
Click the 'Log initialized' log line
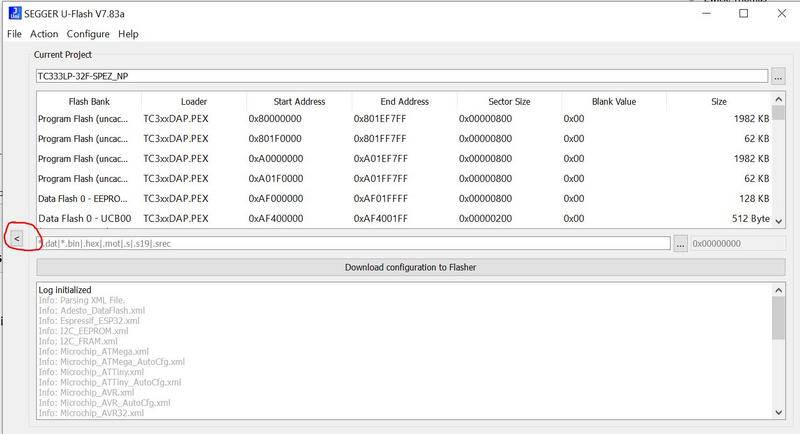coord(65,290)
